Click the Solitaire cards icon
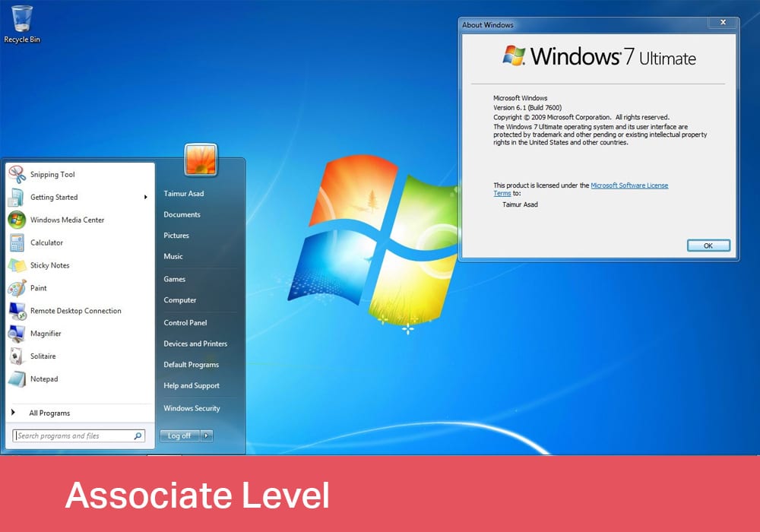 pos(17,356)
